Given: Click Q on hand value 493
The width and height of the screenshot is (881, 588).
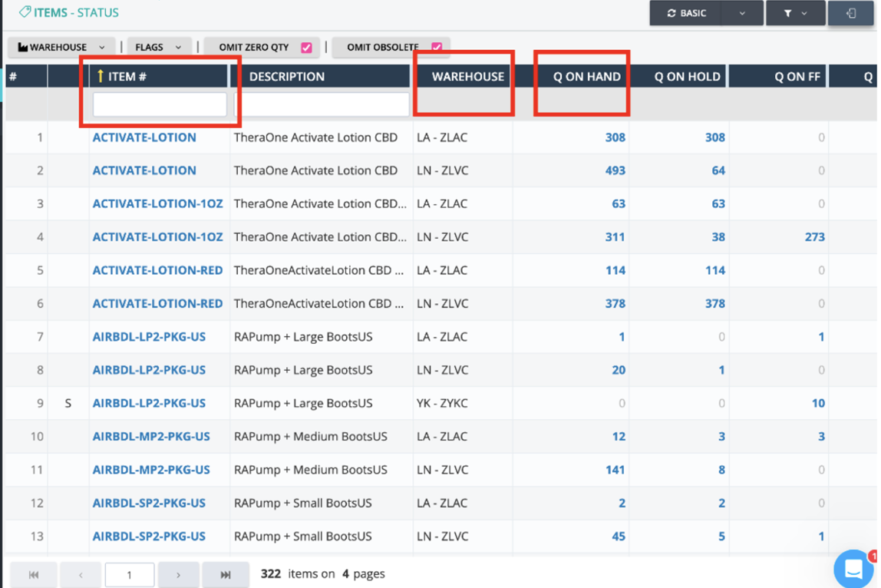Looking at the screenshot, I should point(615,170).
